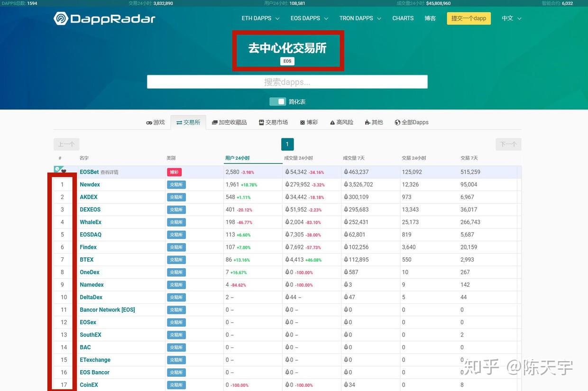Image resolution: width=588 pixels, height=391 pixels.
Task: Open the CoinEX dapp link
Action: tap(89, 385)
